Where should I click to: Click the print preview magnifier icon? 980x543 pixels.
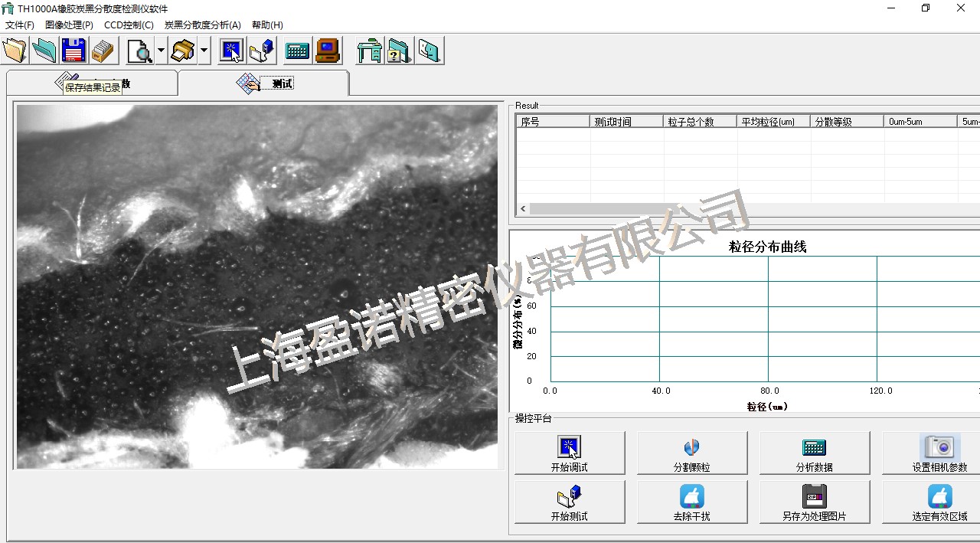[x=139, y=51]
